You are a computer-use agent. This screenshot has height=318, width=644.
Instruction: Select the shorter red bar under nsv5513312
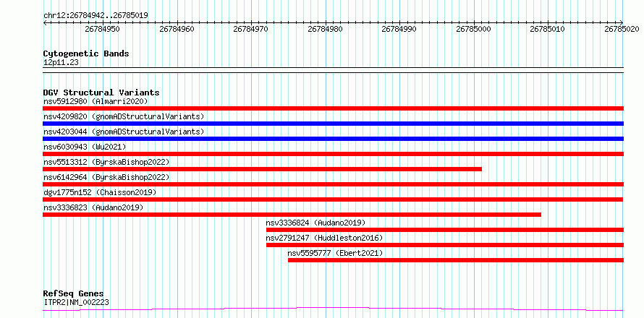[x=262, y=169]
